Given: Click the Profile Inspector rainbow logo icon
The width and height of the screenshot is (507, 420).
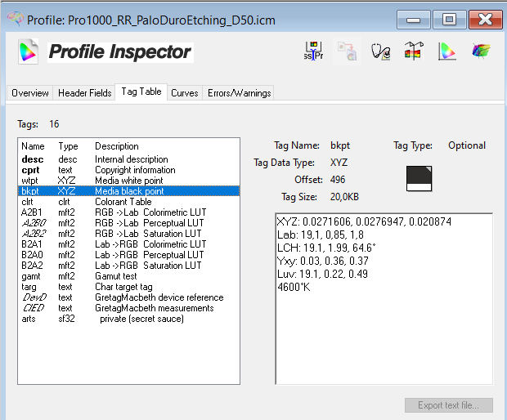Looking at the screenshot, I should 28,51.
